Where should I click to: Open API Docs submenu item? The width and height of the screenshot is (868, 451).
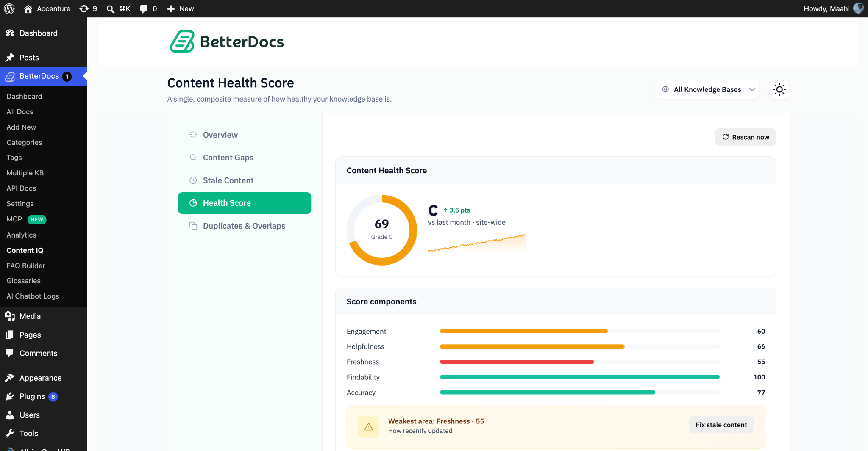point(21,188)
